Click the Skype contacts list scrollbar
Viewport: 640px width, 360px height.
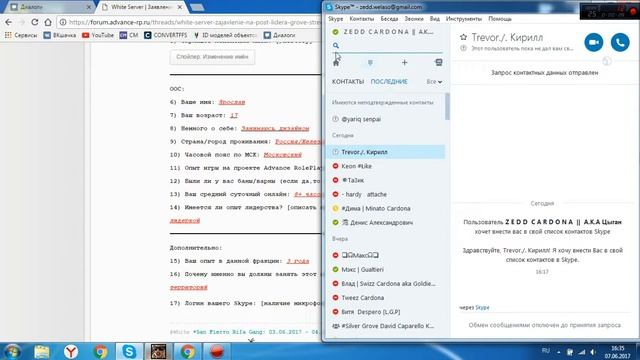(447, 106)
